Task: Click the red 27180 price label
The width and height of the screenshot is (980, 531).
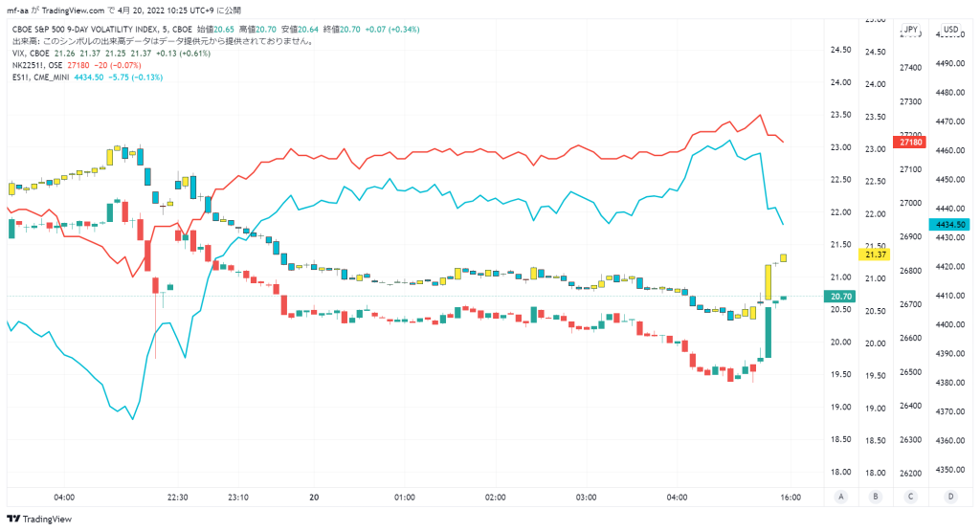Action: pyautogui.click(x=910, y=143)
